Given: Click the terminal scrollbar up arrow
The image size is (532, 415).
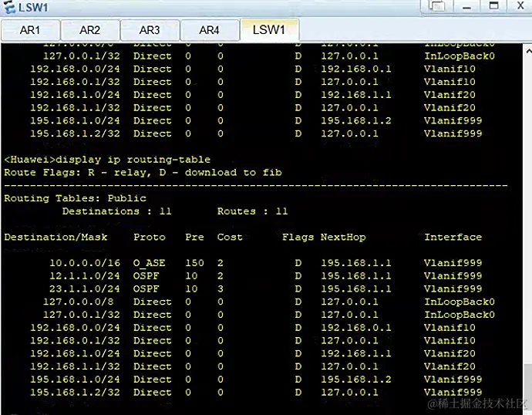Looking at the screenshot, I should point(529,51).
